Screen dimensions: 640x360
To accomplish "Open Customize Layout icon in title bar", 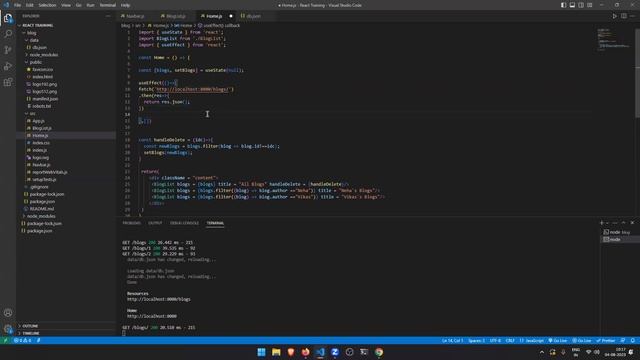I will click(590, 5).
